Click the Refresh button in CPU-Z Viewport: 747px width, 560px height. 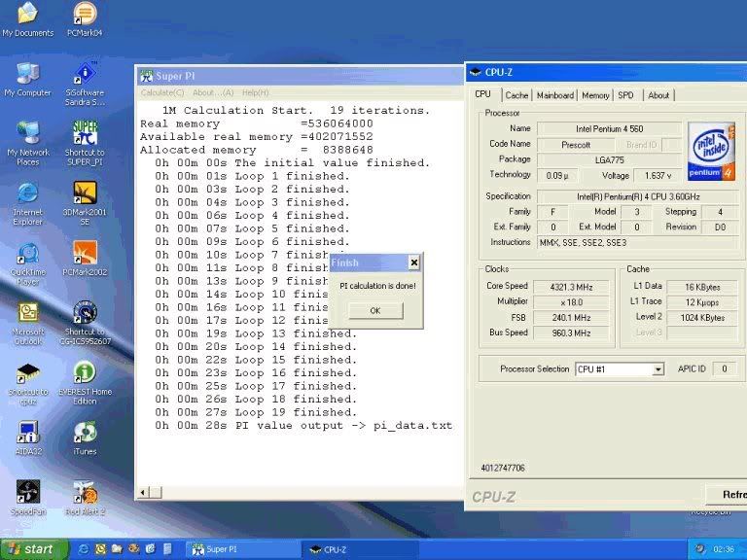[728, 494]
